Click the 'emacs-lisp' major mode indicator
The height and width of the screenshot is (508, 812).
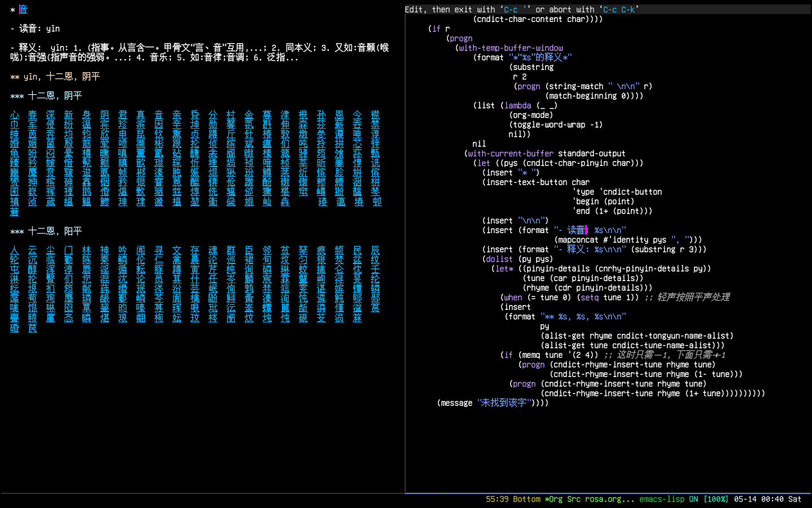point(662,499)
